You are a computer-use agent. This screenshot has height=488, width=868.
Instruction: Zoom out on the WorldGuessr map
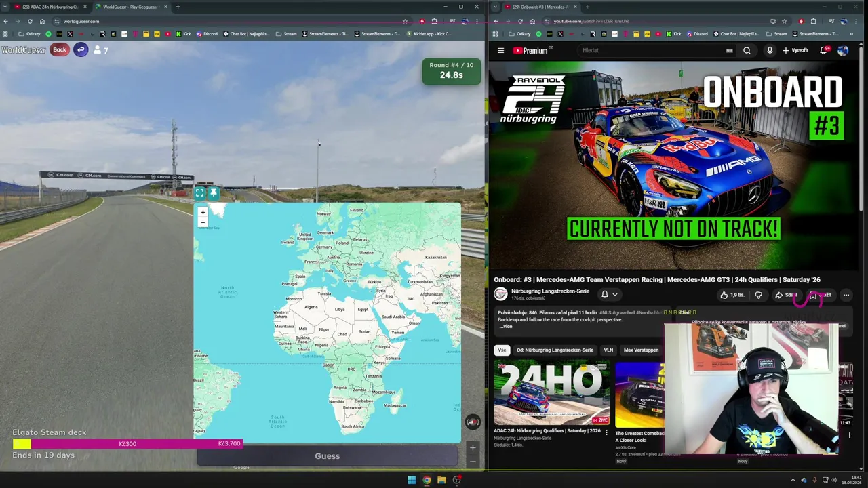(202, 222)
